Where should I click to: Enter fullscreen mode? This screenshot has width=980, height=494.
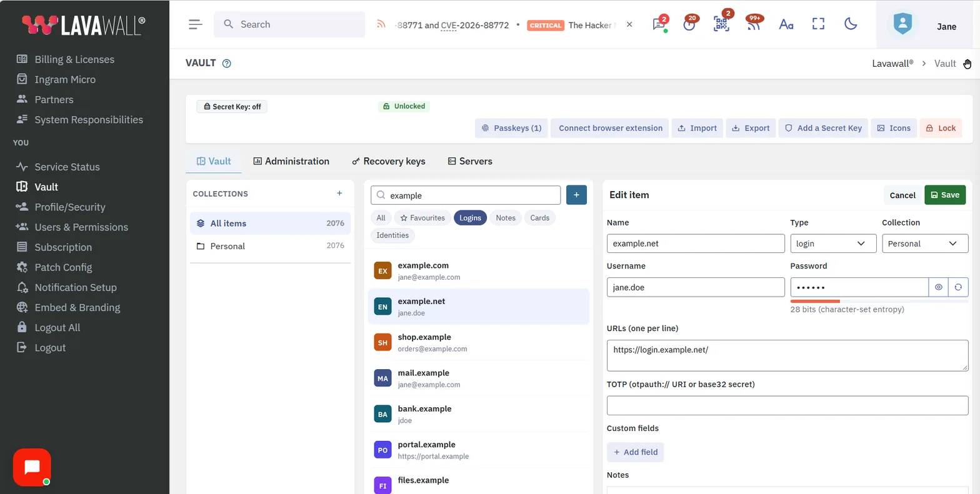(819, 24)
